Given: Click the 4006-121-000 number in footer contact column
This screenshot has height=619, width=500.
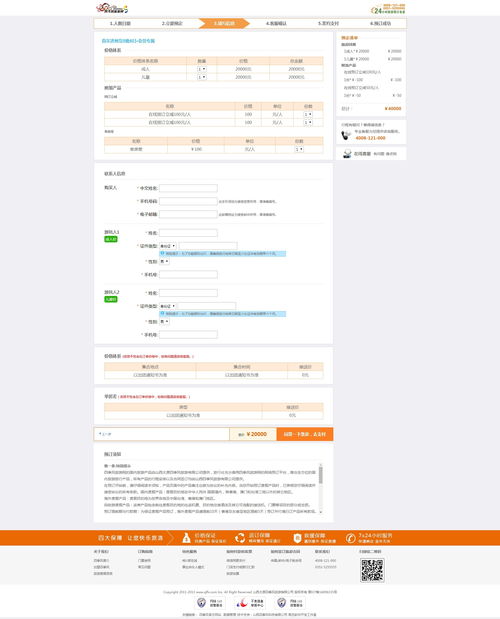Looking at the screenshot, I should pyautogui.click(x=326, y=560).
